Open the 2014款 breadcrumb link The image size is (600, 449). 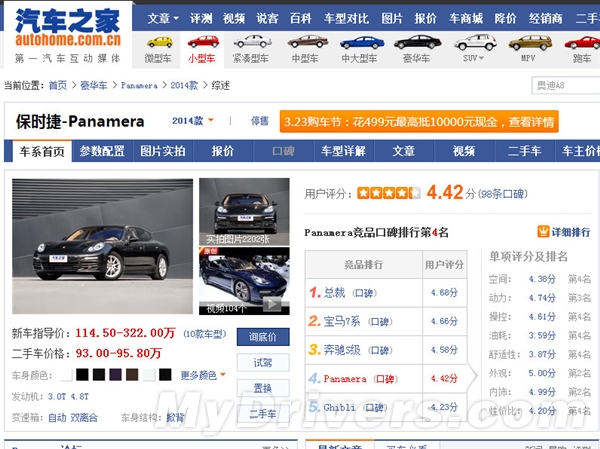click(184, 85)
